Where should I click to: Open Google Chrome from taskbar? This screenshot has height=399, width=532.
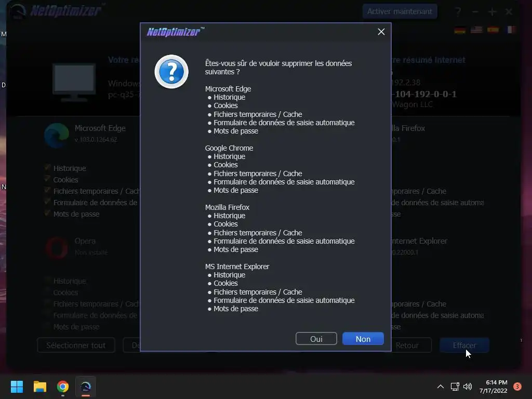[63, 387]
